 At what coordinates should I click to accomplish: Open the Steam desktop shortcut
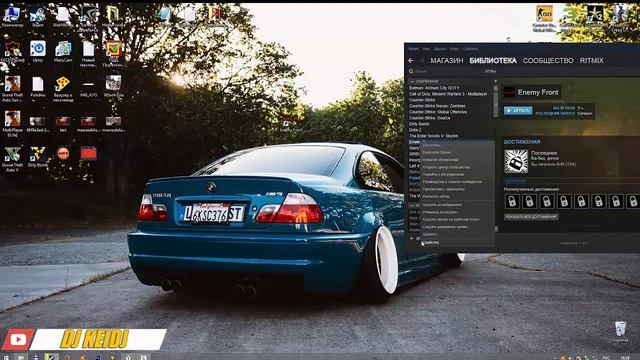click(37, 16)
